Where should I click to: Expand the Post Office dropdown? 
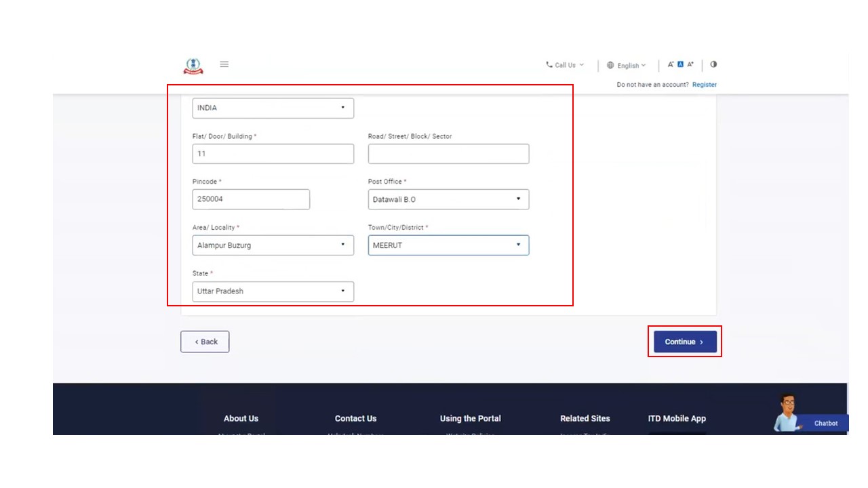448,199
